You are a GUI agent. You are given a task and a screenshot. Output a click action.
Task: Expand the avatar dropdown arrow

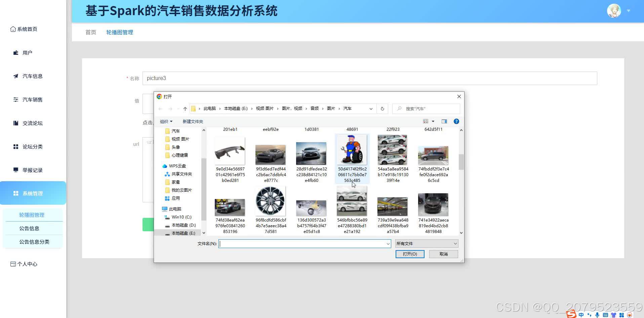629,11
